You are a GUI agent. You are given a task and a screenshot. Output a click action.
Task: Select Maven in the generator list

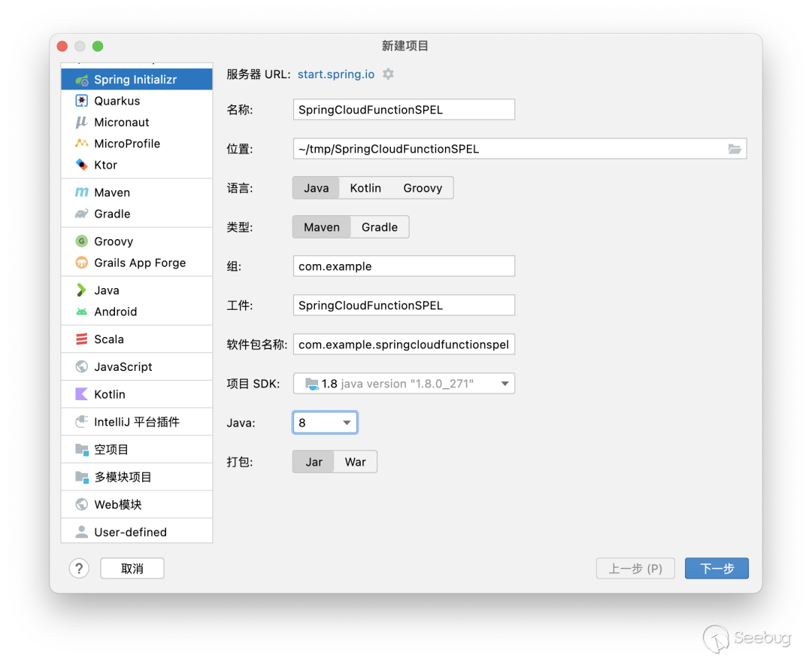coord(137,193)
